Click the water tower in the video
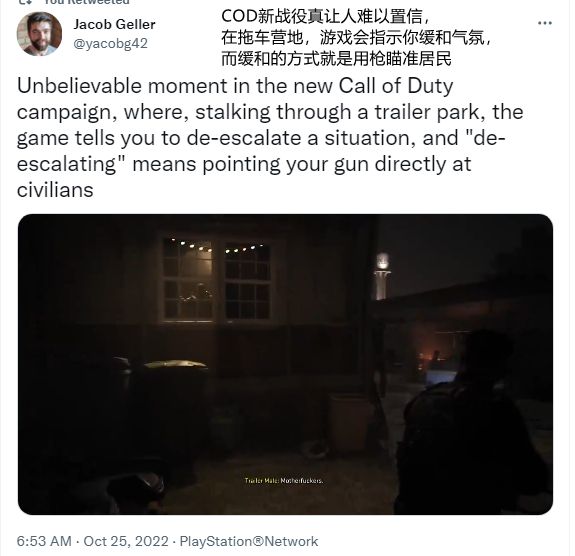 click(382, 276)
